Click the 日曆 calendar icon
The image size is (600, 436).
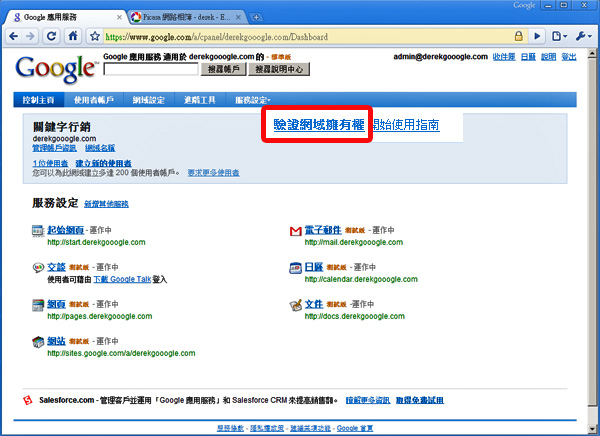(x=295, y=268)
